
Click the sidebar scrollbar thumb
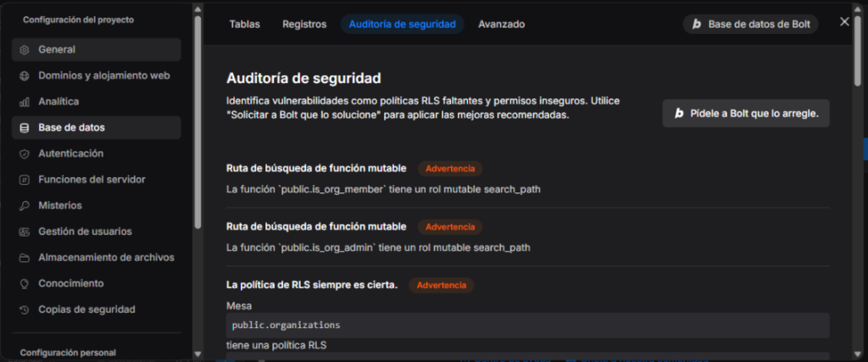198,122
